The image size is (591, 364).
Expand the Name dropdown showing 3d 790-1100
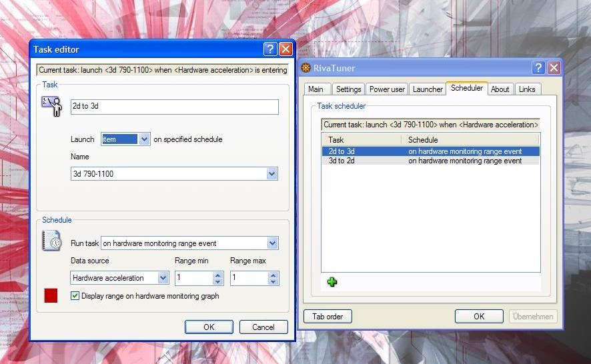[x=271, y=174]
